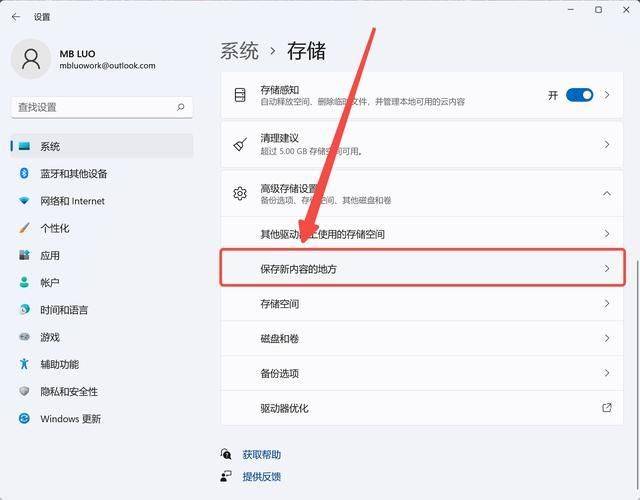Select 辅助功能 in the sidebar

point(102,364)
